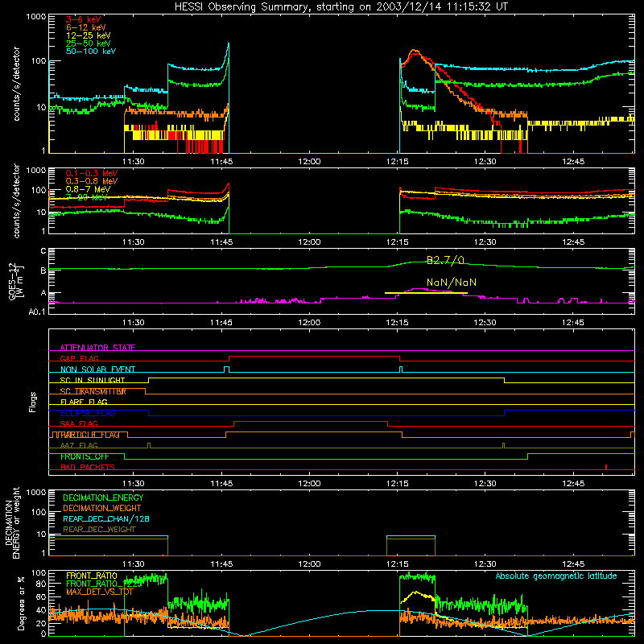The height and width of the screenshot is (644, 644).
Task: Click the Degrees or % axis title
Action: tap(21, 604)
